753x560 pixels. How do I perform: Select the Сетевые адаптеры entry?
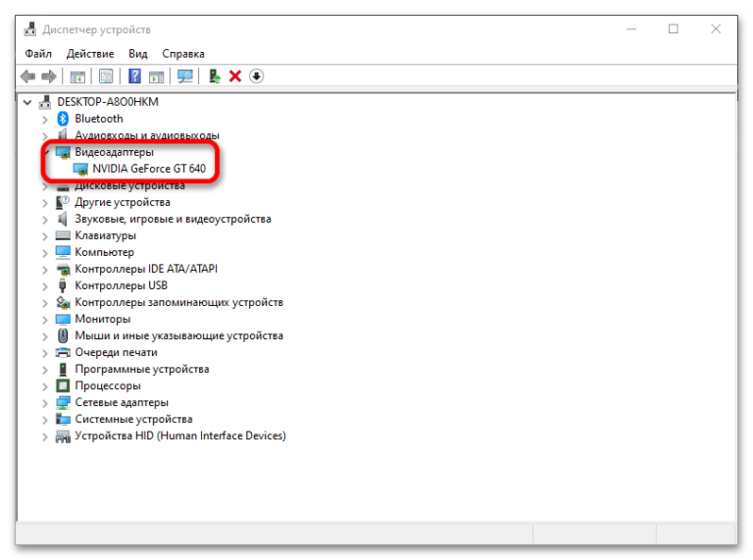click(121, 402)
